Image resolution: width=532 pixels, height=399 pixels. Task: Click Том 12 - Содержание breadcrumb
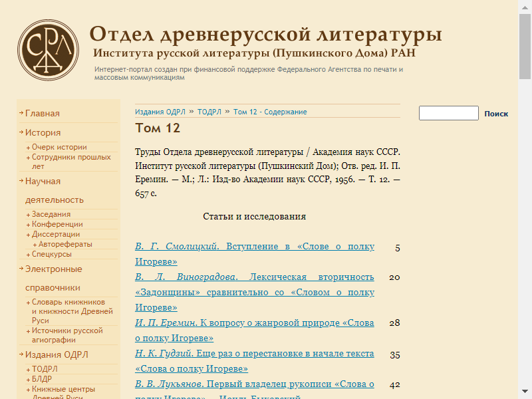[x=270, y=112]
